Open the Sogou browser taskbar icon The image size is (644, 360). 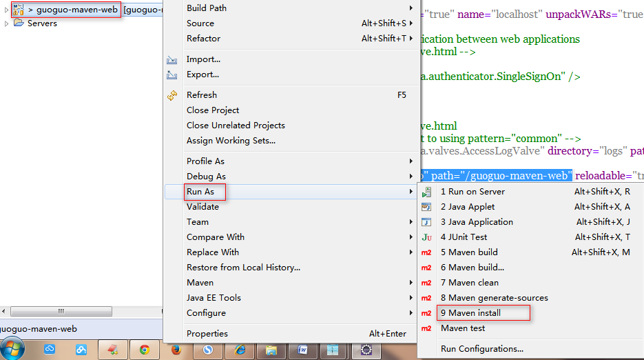208,350
